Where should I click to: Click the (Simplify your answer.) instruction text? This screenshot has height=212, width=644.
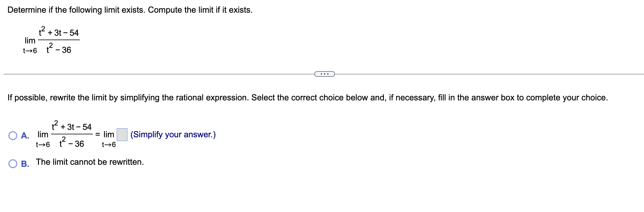click(172, 135)
